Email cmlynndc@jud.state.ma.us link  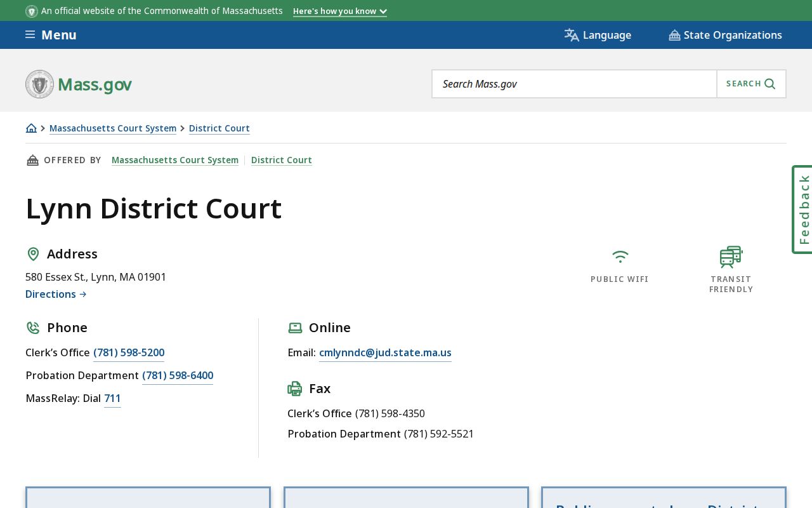click(385, 352)
